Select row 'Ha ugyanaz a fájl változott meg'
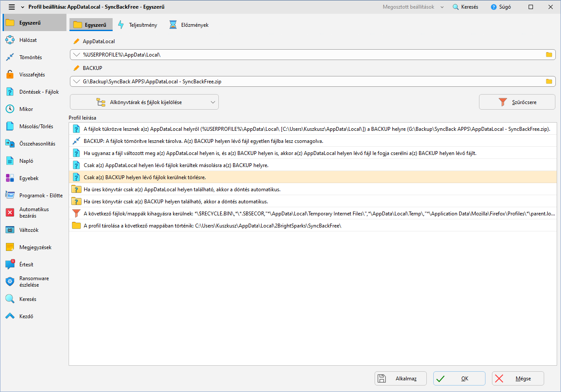The height and width of the screenshot is (392, 561). [312, 153]
